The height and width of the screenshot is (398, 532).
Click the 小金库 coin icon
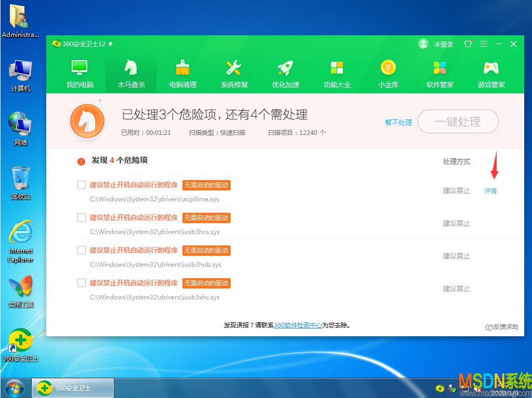pyautogui.click(x=388, y=67)
